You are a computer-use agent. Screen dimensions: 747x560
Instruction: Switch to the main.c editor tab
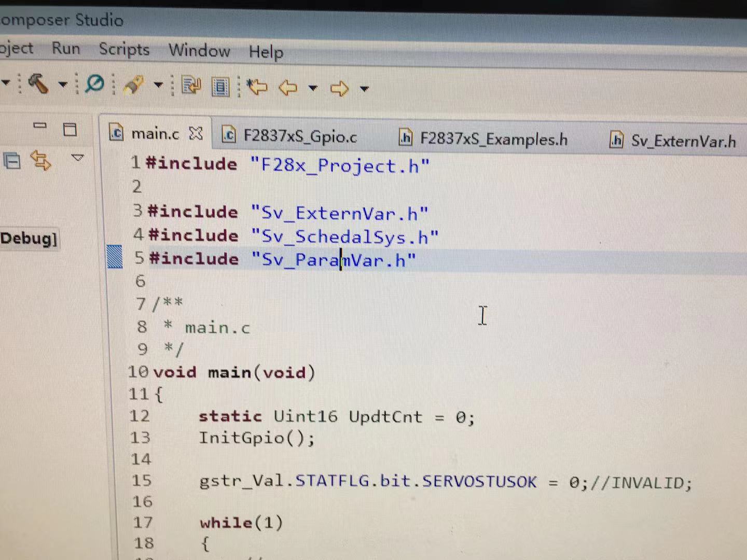click(x=155, y=134)
